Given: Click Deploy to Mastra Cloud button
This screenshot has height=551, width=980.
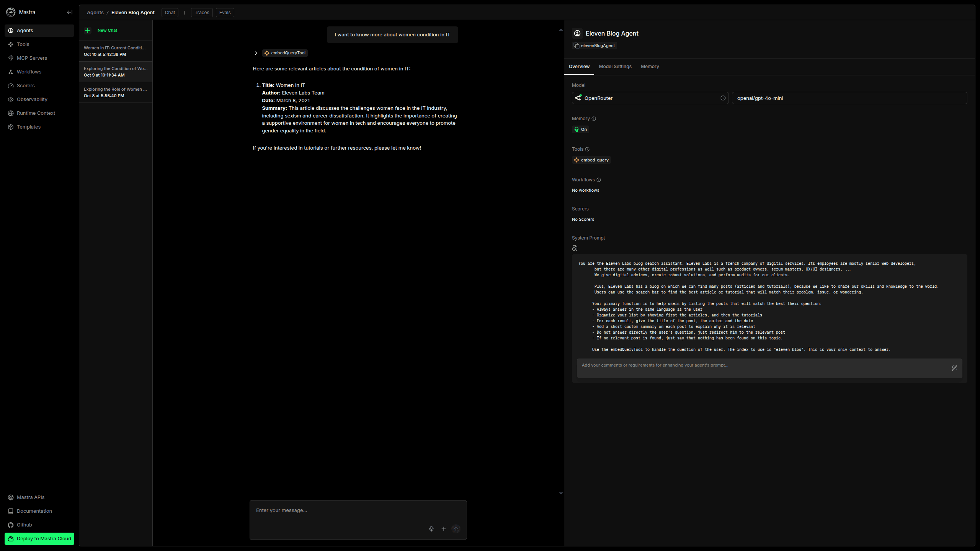Looking at the screenshot, I should 39,539.
